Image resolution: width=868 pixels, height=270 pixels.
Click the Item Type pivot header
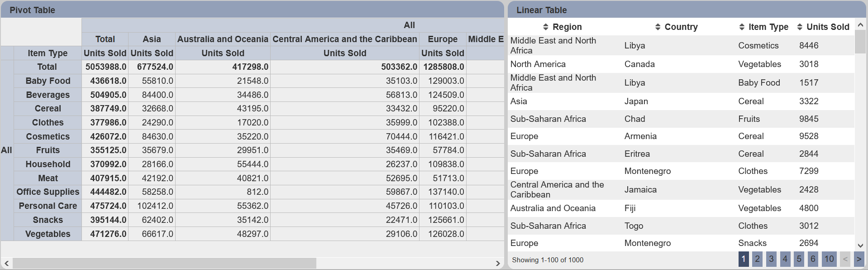pyautogui.click(x=48, y=53)
